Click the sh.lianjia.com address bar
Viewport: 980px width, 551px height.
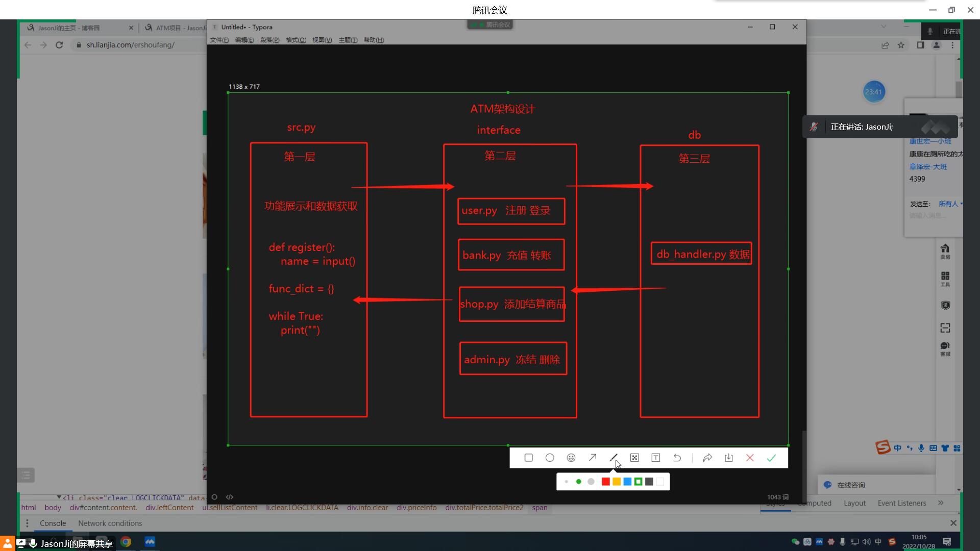click(x=131, y=45)
